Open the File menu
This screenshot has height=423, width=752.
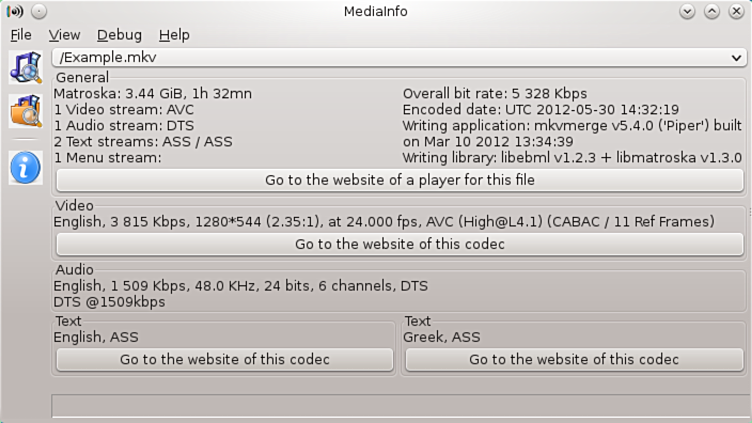pos(21,35)
